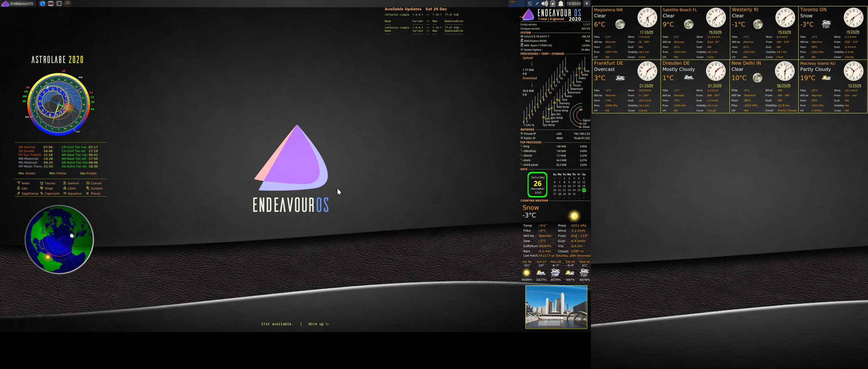Viewport: 868px width, 369px height.
Task: Click the network connection plug icon
Action: [537, 4]
